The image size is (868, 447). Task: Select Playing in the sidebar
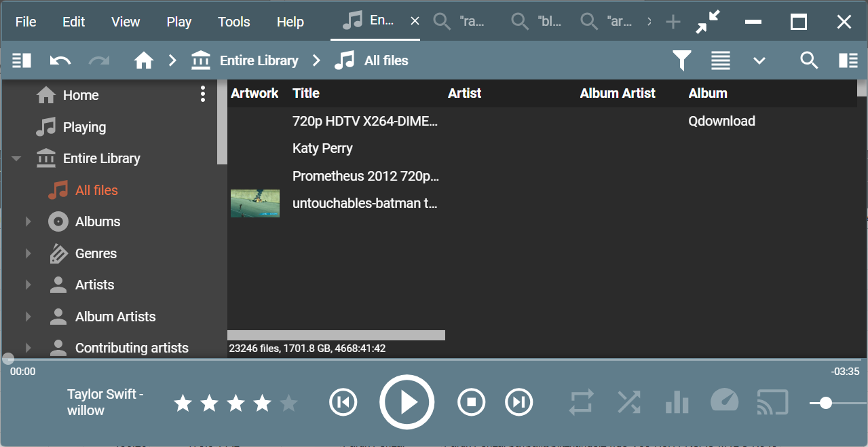[84, 127]
